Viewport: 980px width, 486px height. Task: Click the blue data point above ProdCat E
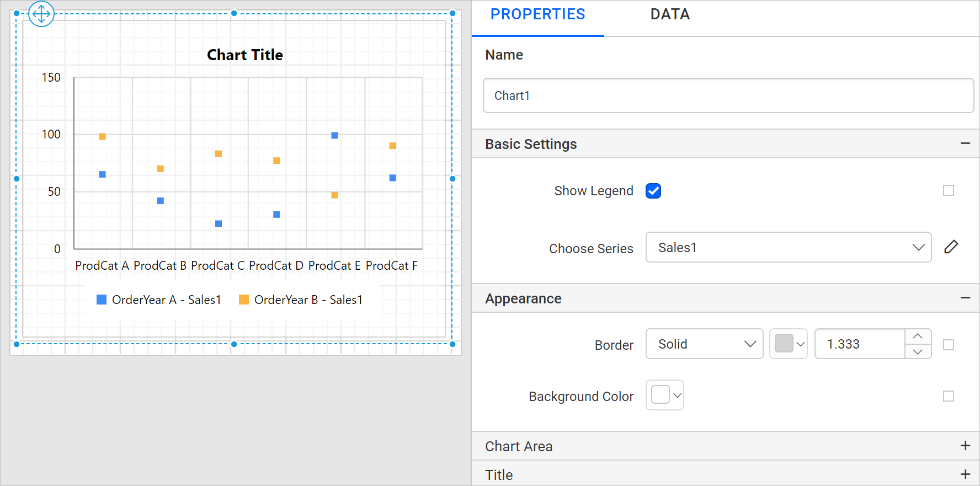[334, 135]
